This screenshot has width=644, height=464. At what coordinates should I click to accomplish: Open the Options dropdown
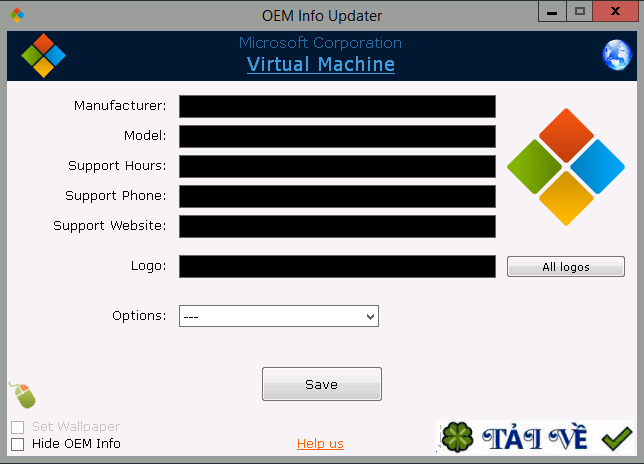279,316
